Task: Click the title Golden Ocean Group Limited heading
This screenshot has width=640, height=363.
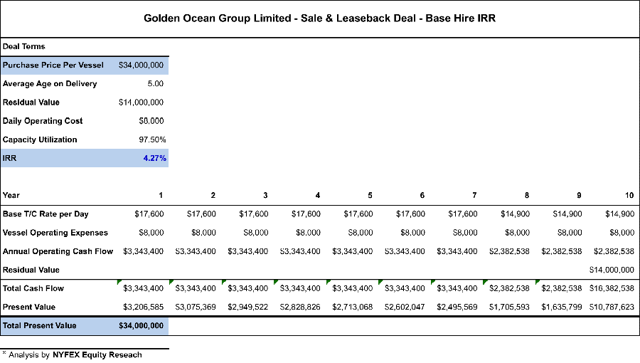Action: [x=320, y=18]
